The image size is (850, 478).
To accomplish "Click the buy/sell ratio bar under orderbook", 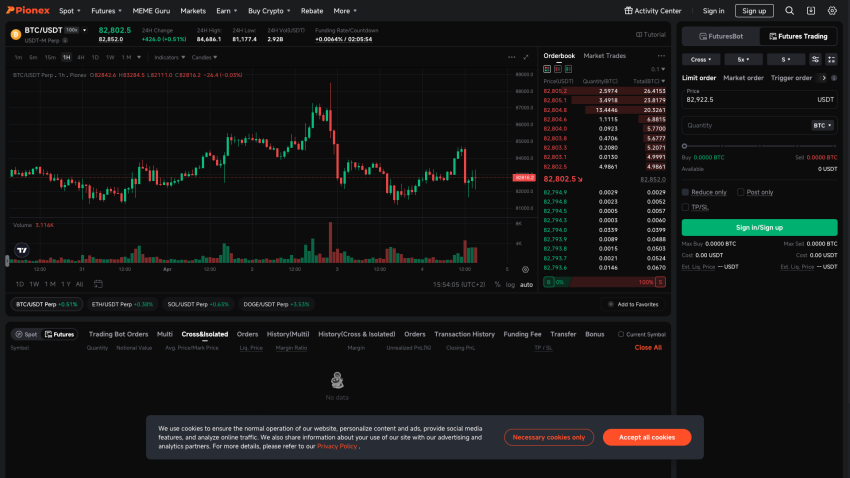I will (604, 282).
